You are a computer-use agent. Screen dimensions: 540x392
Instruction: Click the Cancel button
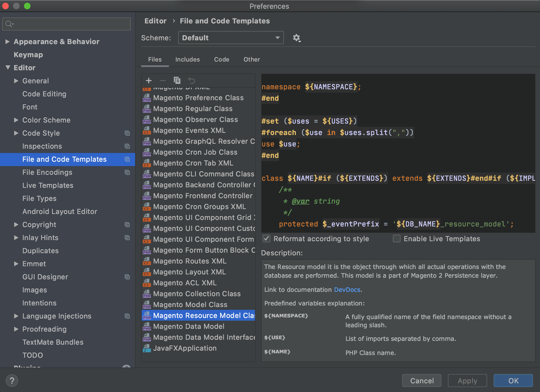click(422, 381)
